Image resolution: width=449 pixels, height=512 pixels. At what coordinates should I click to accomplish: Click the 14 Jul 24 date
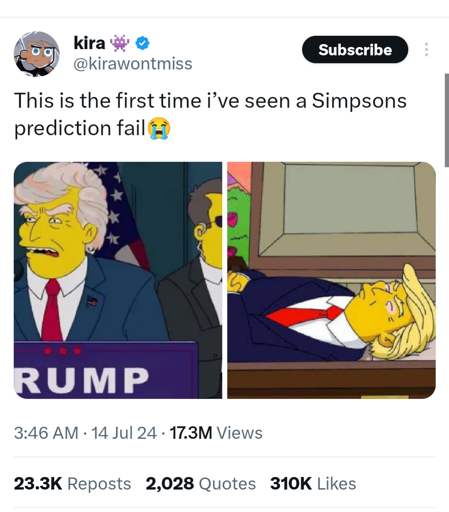tap(124, 433)
